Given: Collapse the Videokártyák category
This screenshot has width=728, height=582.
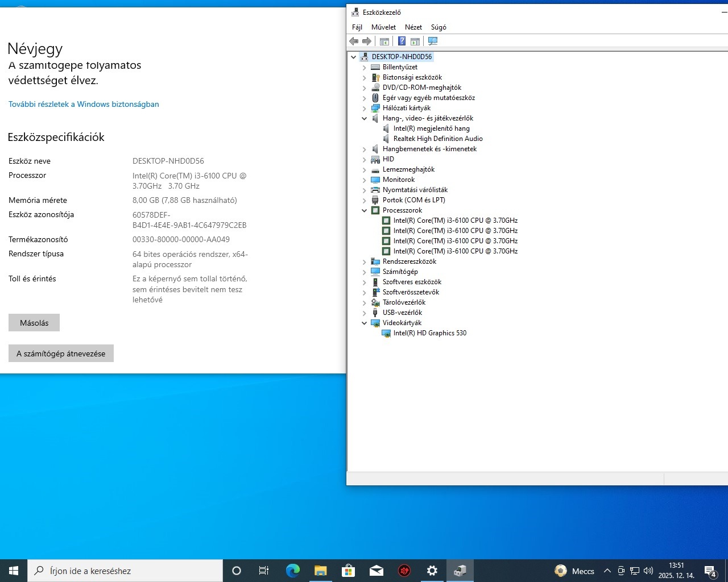Looking at the screenshot, I should click(365, 323).
